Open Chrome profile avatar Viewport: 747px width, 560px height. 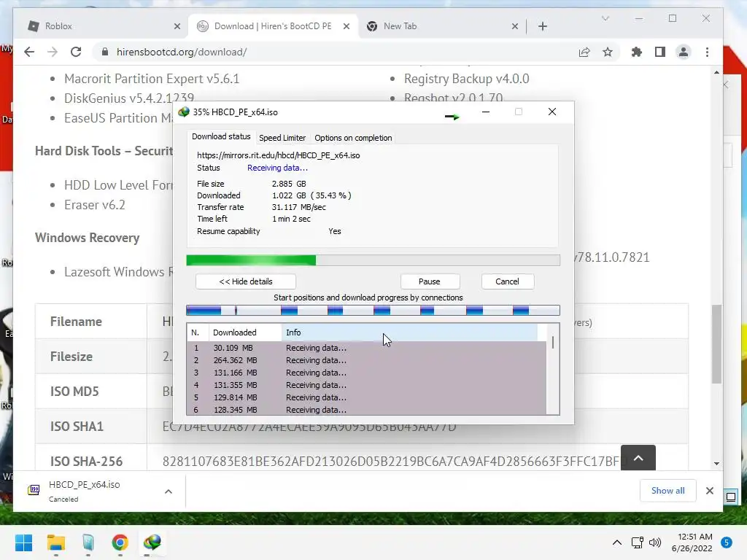(683, 52)
